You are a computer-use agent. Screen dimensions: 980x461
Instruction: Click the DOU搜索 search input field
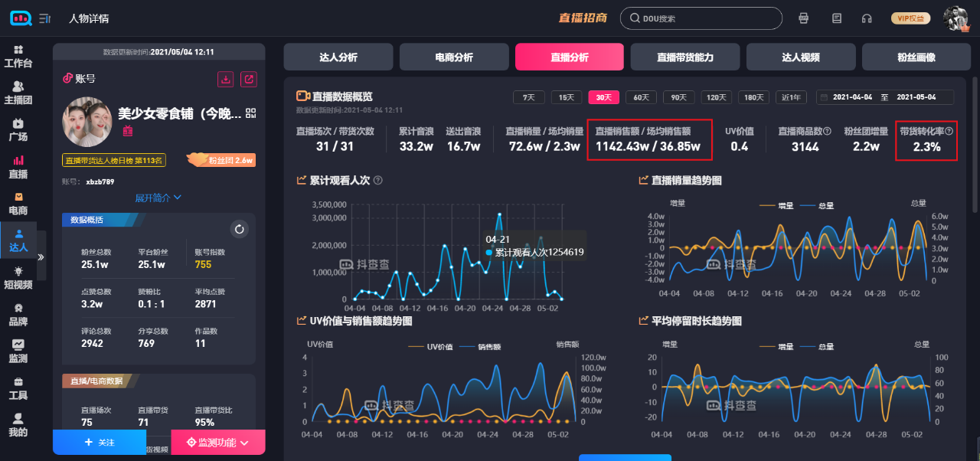pos(701,18)
